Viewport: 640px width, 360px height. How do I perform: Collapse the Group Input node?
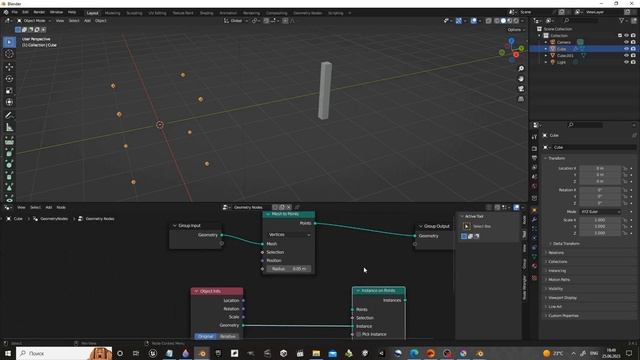point(175,226)
